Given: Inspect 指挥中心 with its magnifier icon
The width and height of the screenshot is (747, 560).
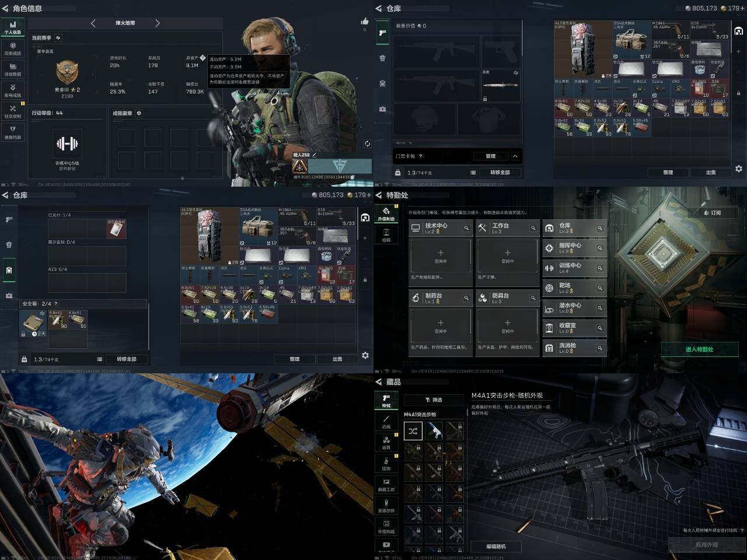Looking at the screenshot, I should click(x=599, y=248).
